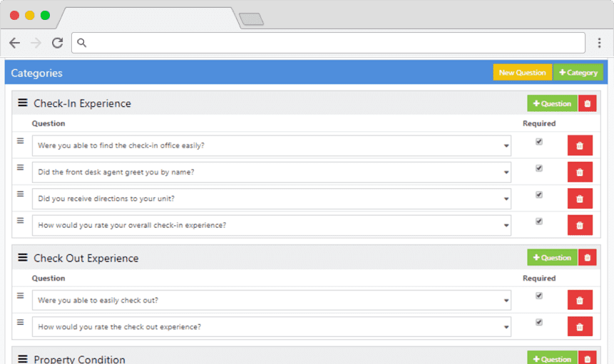614x364 pixels.
Task: Click the active browser tab
Action: pyautogui.click(x=149, y=18)
